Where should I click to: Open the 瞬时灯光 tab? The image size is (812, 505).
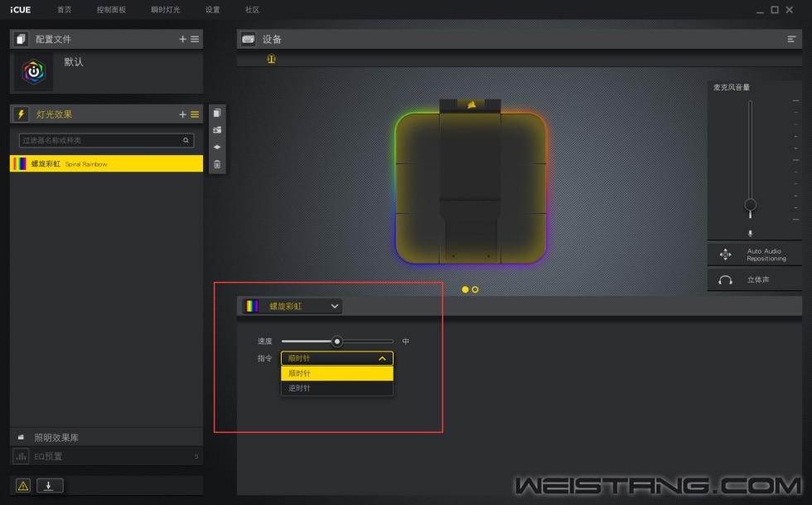tap(166, 10)
